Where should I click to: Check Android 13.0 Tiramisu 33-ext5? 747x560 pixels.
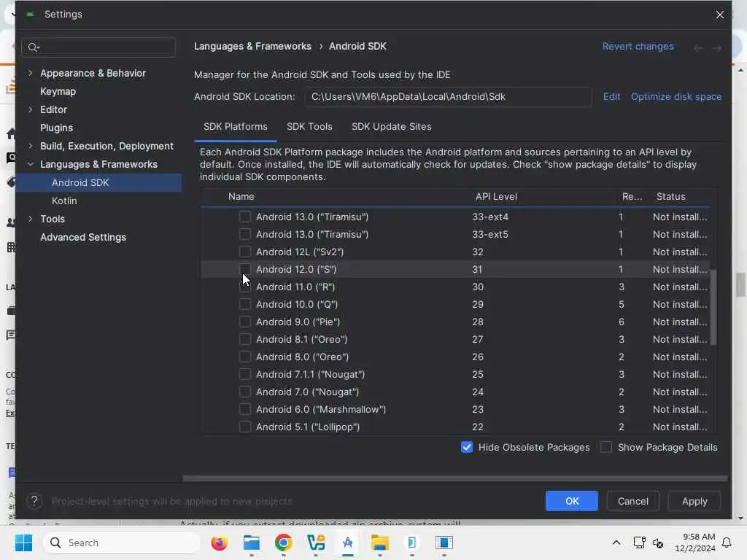point(245,234)
